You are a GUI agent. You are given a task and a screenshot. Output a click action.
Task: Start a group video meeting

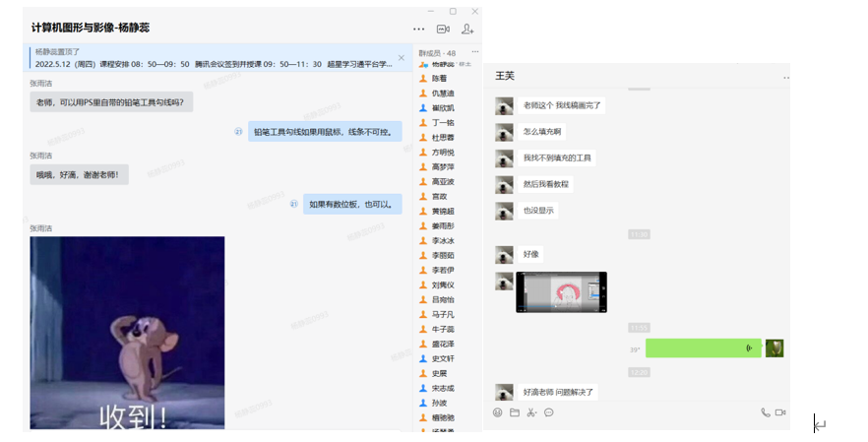pyautogui.click(x=443, y=30)
